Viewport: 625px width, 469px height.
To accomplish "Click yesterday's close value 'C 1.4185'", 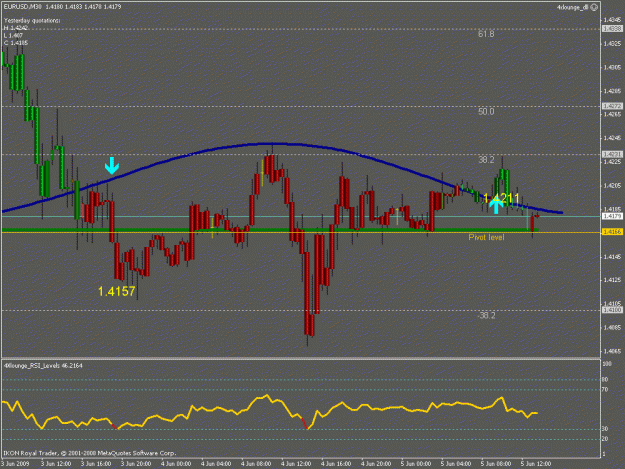I will pos(16,43).
